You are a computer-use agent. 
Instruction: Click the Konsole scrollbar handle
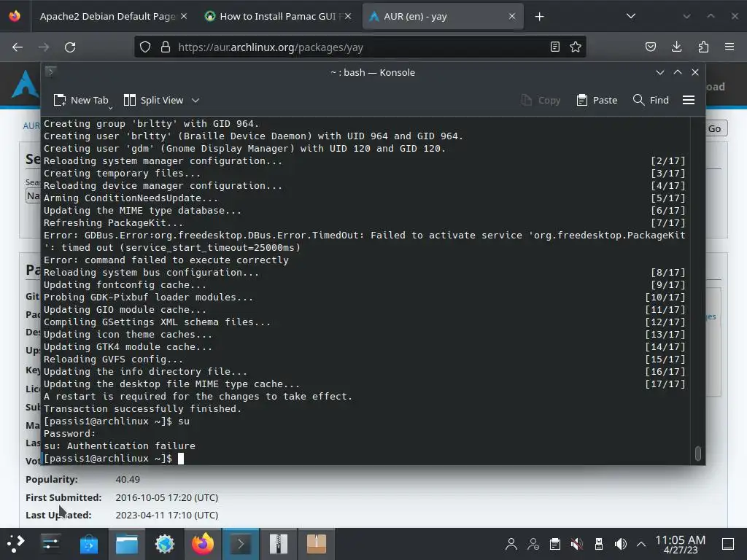698,454
